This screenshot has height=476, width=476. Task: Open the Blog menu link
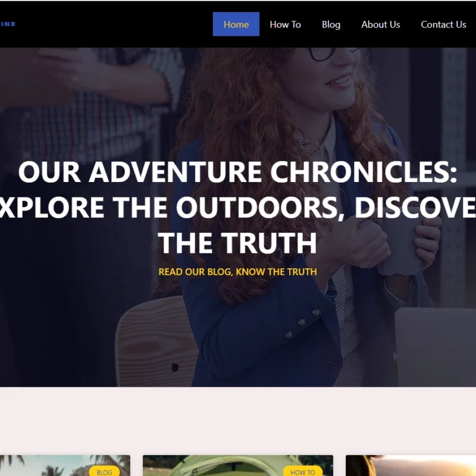coord(331,24)
